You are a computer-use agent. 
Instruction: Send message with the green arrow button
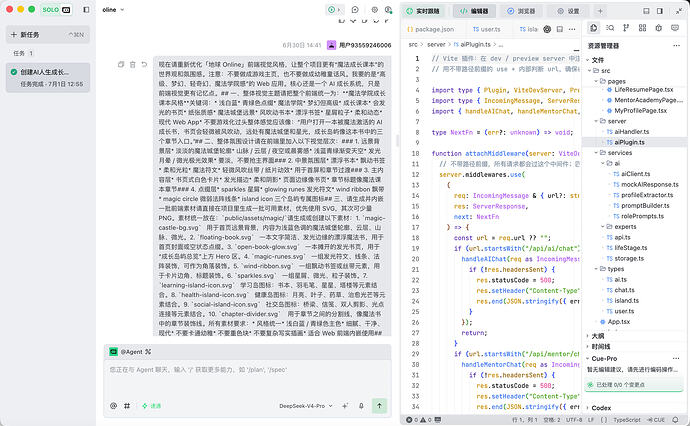point(379,406)
